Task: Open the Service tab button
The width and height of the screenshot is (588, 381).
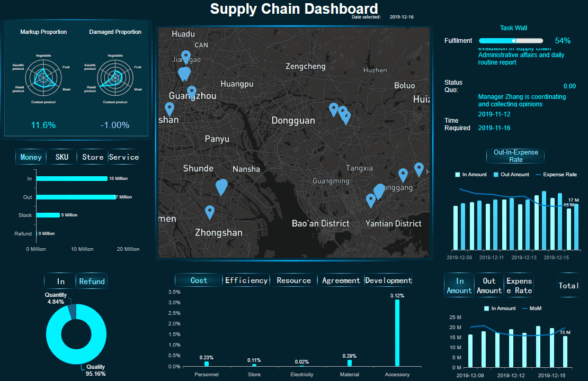Action: pyautogui.click(x=123, y=157)
